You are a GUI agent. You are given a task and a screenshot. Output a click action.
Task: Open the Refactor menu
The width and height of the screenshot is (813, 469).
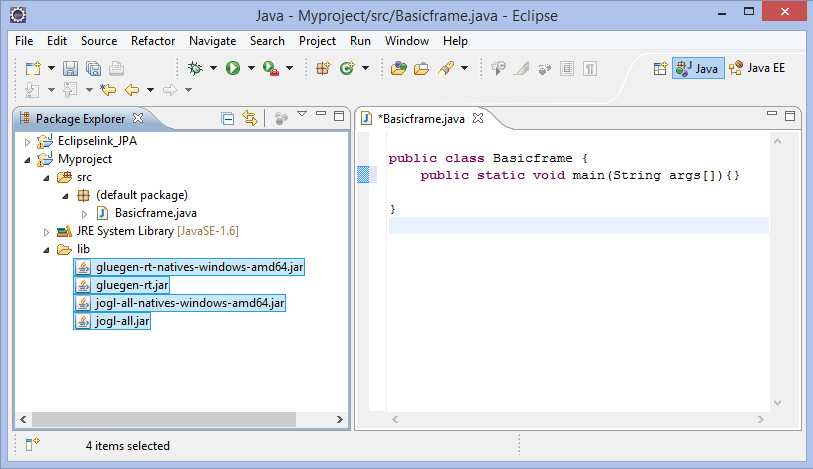pos(153,41)
